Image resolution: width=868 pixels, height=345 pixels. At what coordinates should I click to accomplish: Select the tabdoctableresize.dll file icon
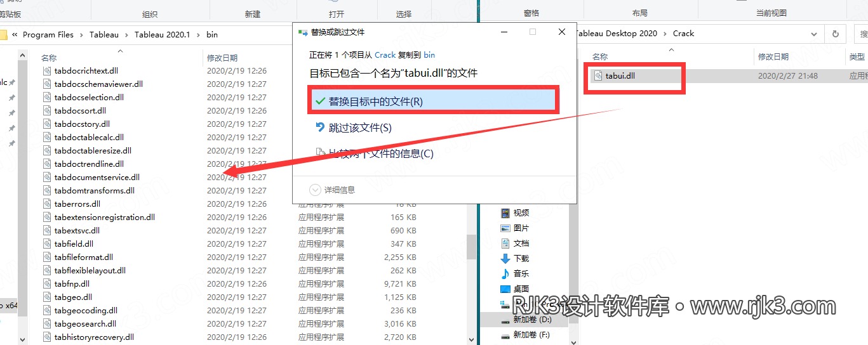[x=47, y=151]
